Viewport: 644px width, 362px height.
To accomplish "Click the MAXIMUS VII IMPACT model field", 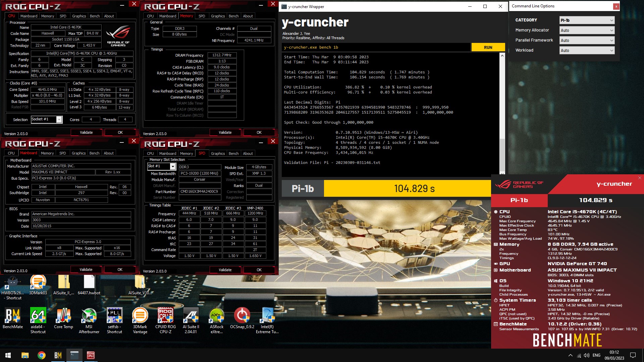I will tap(63, 172).
